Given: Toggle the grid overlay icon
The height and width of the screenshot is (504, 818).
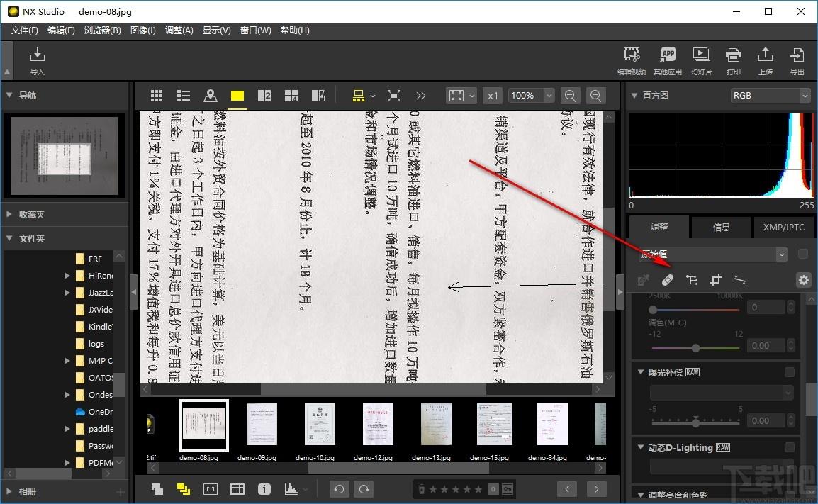Looking at the screenshot, I should (x=237, y=489).
